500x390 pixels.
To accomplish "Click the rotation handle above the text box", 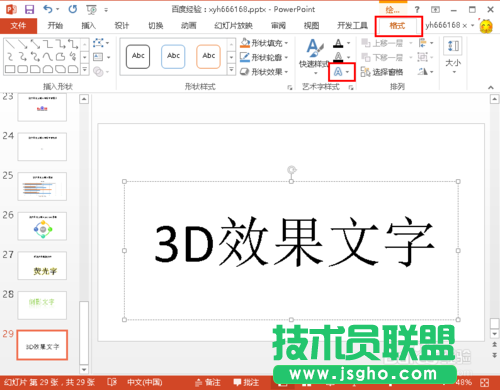I will (292, 170).
